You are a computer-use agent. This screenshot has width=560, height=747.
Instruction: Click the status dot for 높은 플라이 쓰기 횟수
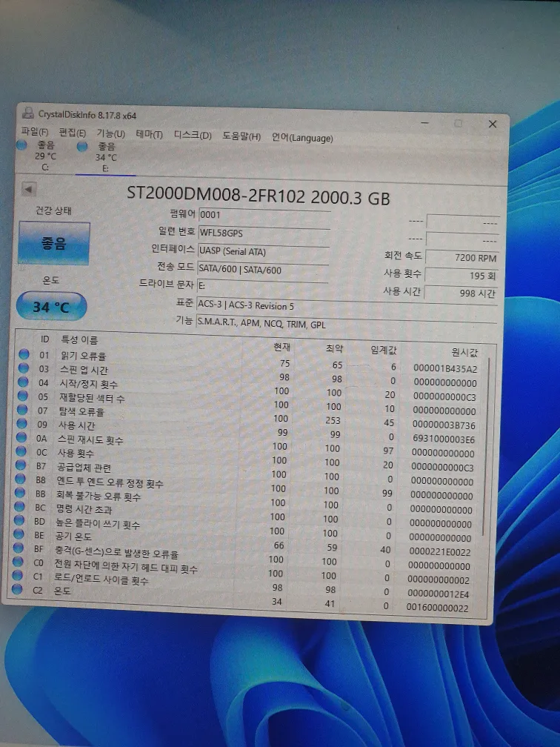[19, 519]
